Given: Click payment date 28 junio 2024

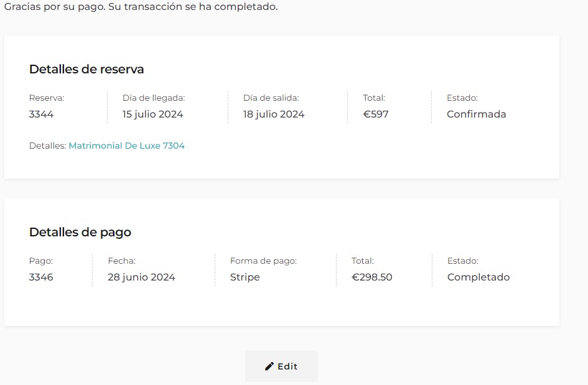Looking at the screenshot, I should [x=141, y=277].
